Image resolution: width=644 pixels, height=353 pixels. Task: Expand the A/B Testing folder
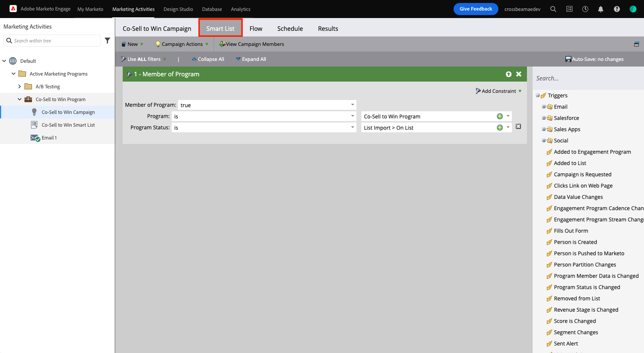point(20,86)
